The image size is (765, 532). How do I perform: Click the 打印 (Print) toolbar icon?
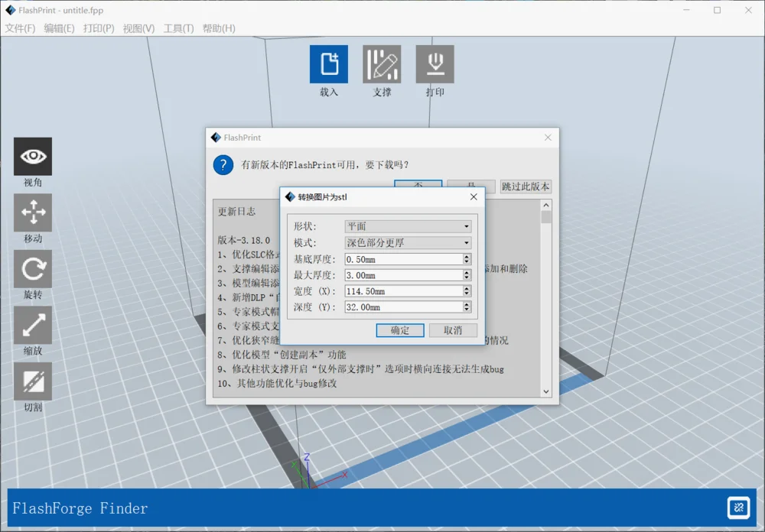click(435, 64)
